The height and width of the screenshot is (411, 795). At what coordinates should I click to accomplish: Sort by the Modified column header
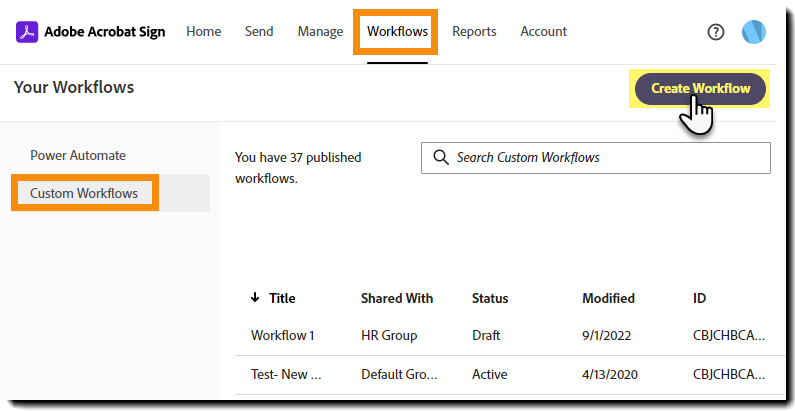tap(608, 298)
